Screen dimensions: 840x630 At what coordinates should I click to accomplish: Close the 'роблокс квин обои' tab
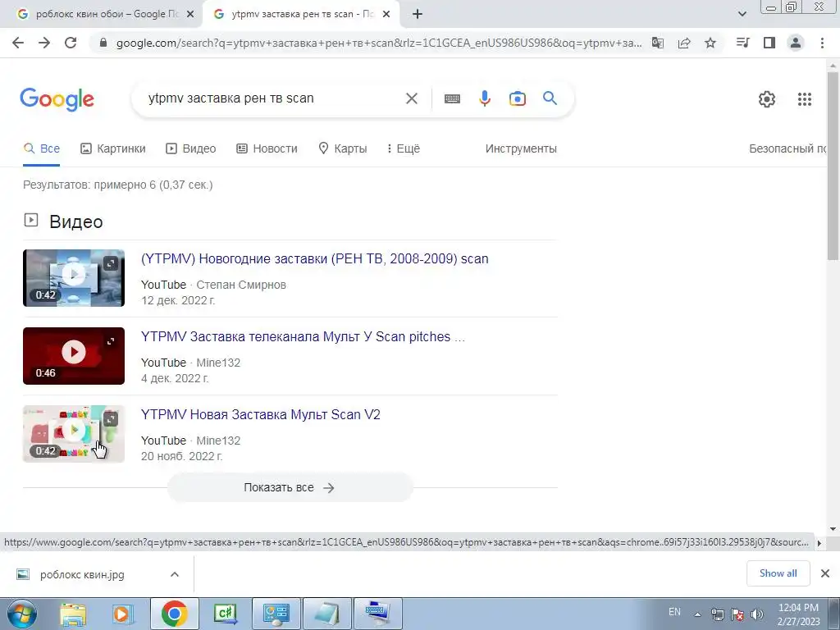(190, 15)
